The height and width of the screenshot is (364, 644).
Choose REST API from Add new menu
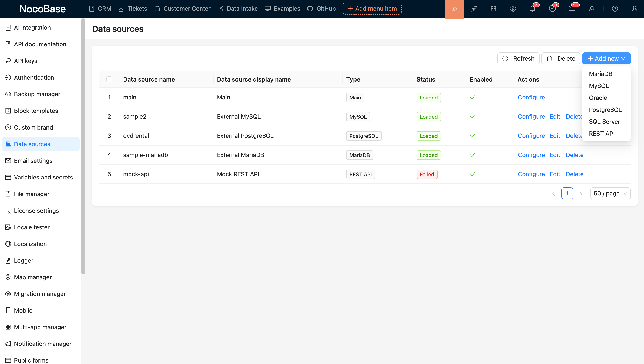[x=606, y=134]
